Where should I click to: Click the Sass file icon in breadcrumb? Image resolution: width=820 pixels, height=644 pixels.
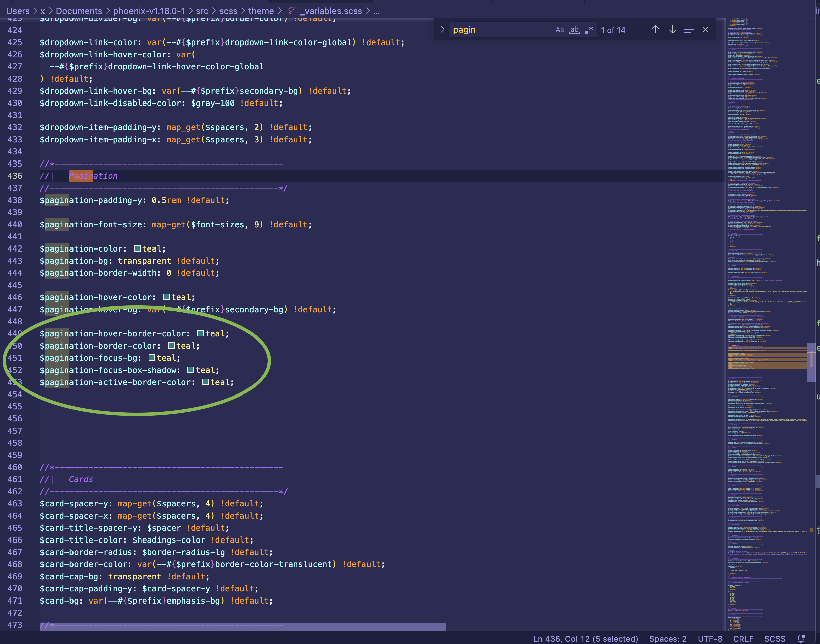coord(291,11)
